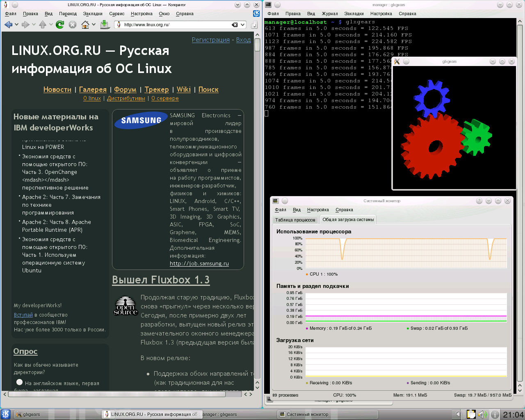Screen dimensions: 525x420
Task: Click the rotating gears in glxgears window
Action: pyautogui.click(x=454, y=128)
